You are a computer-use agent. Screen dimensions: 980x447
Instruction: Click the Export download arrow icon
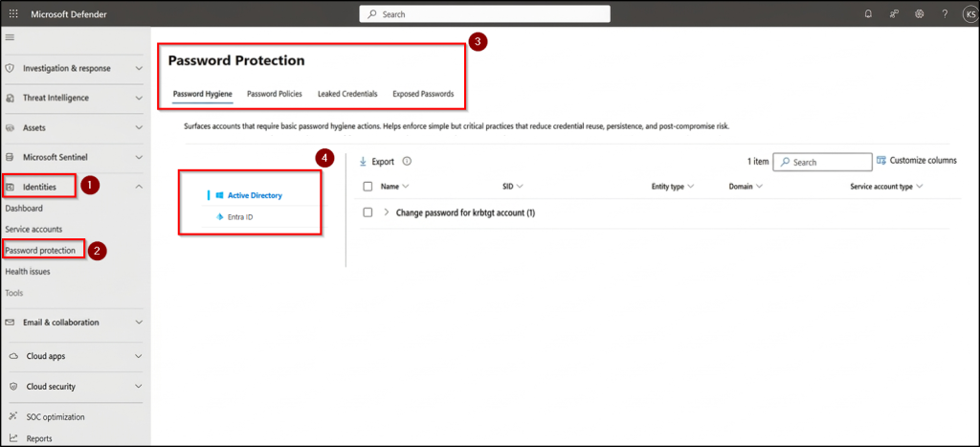tap(363, 162)
